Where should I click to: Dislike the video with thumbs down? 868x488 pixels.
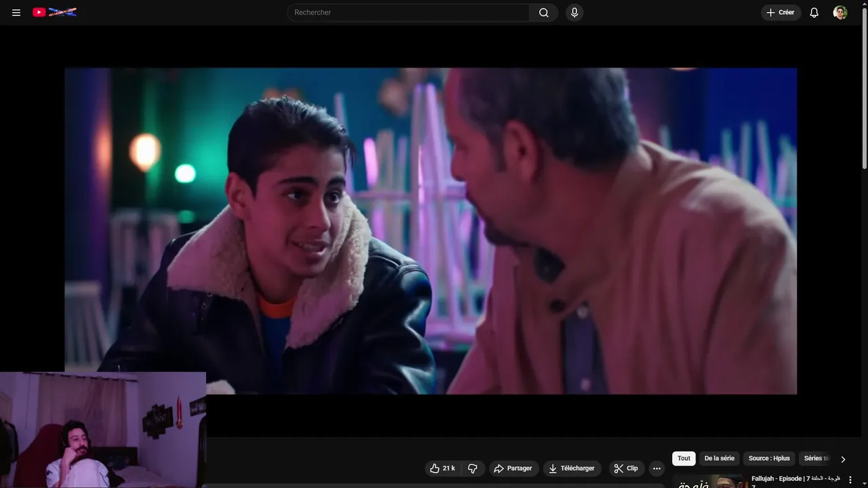pyautogui.click(x=473, y=468)
